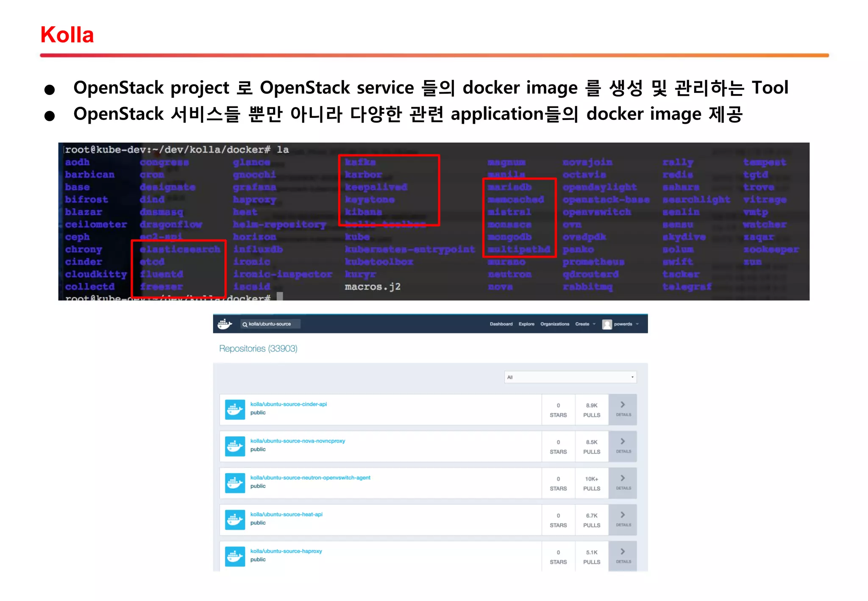The height and width of the screenshot is (601, 868).
Task: Click the powerds user avatar icon
Action: point(607,324)
